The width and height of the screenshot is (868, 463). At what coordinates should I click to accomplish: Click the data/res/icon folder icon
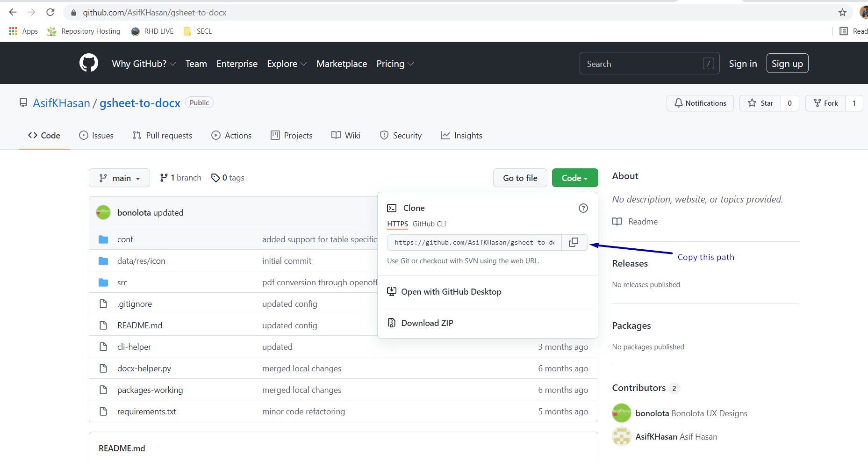click(x=103, y=261)
